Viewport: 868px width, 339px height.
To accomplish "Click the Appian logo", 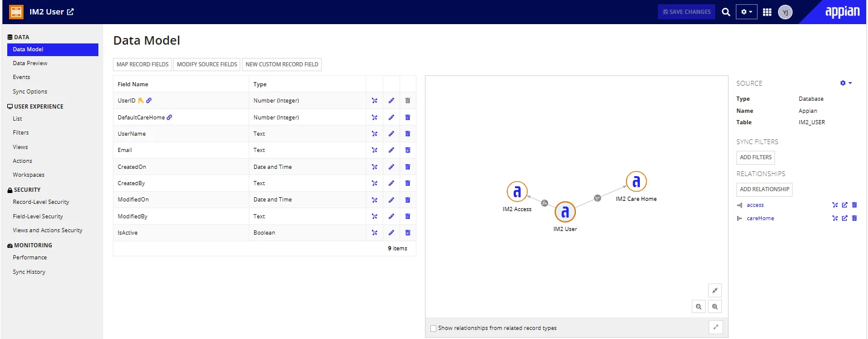I will tap(842, 12).
